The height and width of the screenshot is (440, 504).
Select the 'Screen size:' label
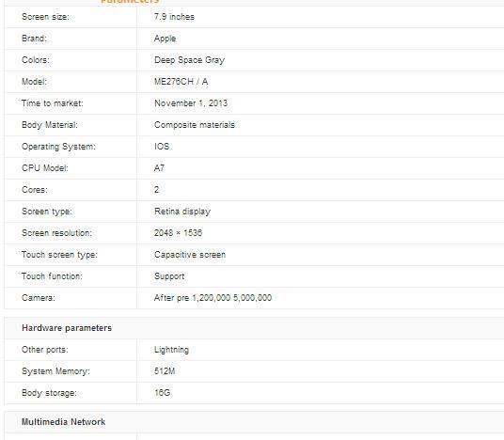coord(45,17)
